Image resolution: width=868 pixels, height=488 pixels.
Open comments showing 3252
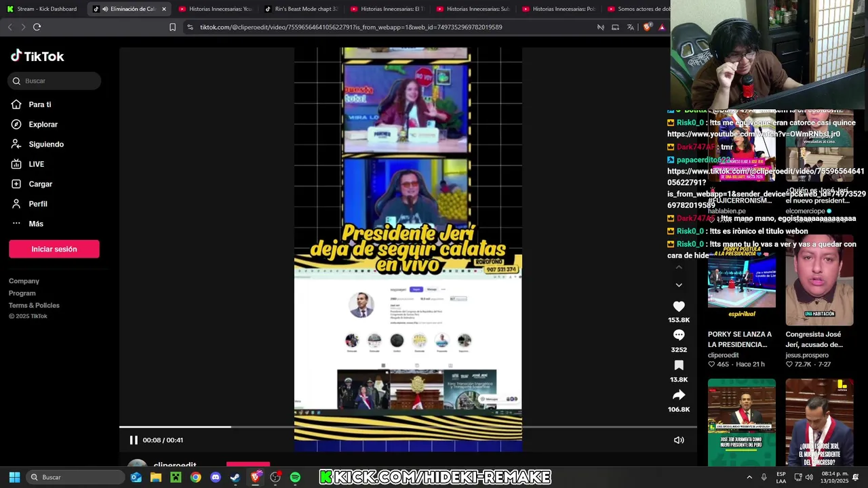click(x=679, y=335)
